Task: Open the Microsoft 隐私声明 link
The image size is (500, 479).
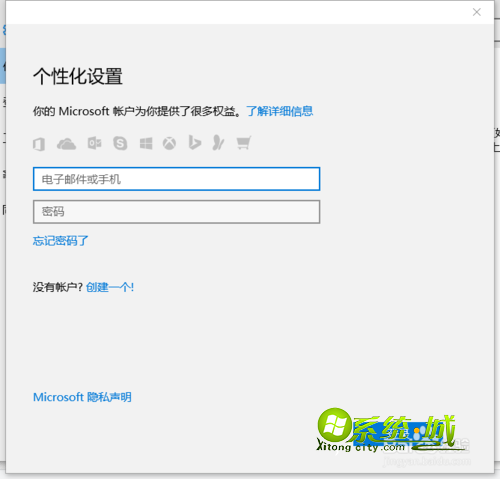Action: pyautogui.click(x=82, y=397)
